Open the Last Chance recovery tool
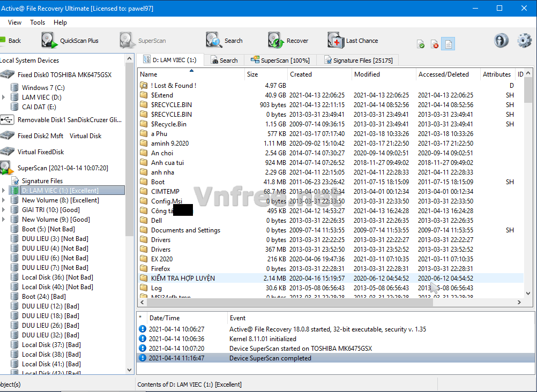The height and width of the screenshot is (392, 537). point(335,41)
